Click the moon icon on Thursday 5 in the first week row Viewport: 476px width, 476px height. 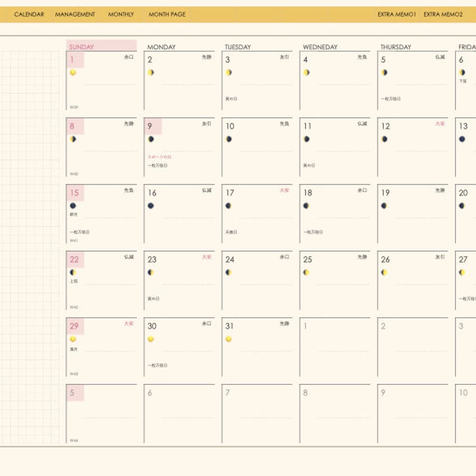(x=384, y=72)
